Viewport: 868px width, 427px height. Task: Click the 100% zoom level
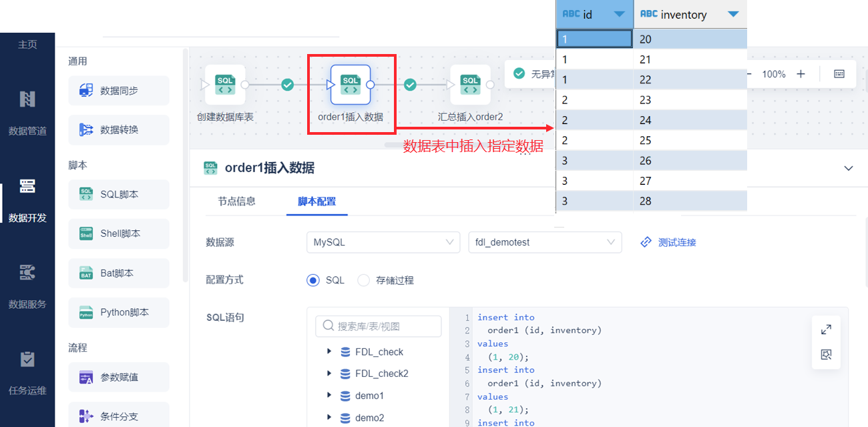pos(774,74)
